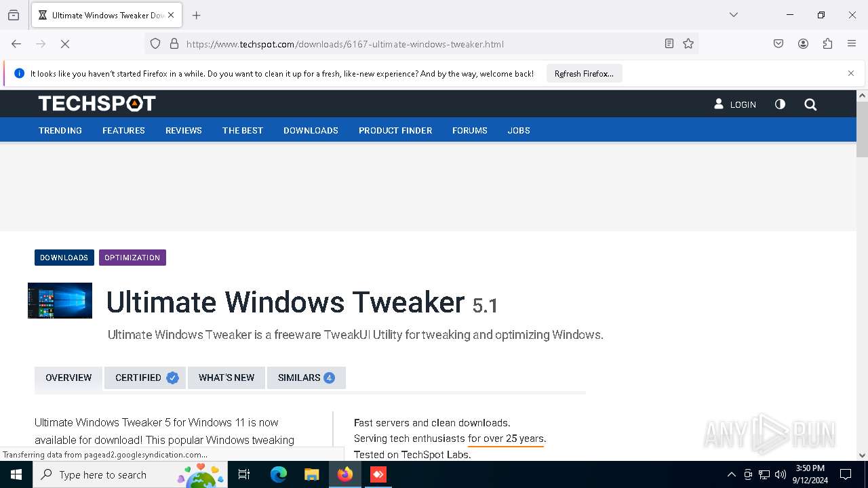Click the page scrollbar thumb
868x488 pixels.
(862, 129)
